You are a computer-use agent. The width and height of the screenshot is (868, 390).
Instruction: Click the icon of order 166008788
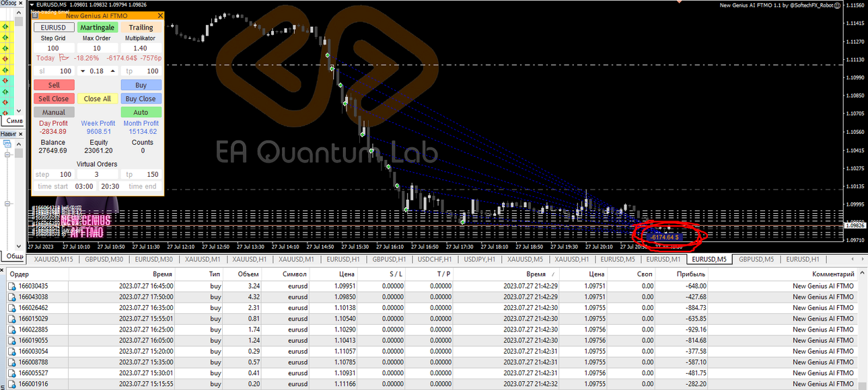pos(11,362)
